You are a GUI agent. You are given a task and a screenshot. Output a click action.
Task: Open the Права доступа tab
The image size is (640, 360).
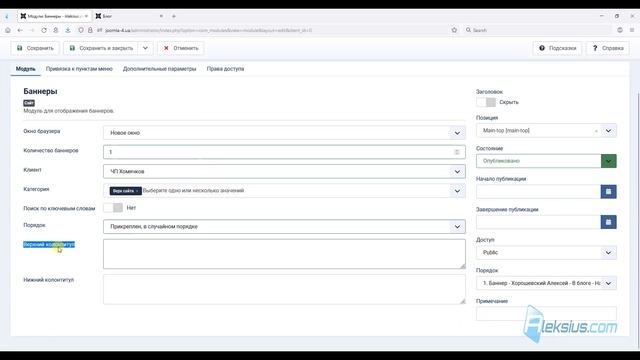225,69
